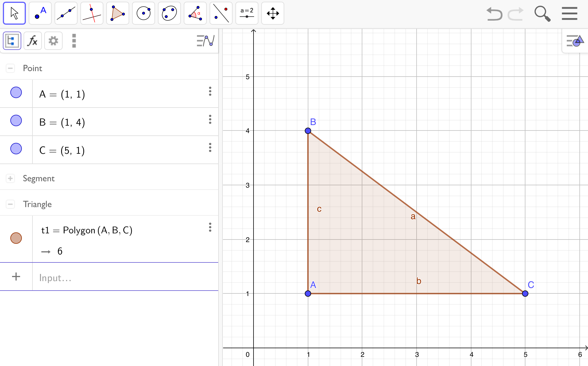Select the Point tool
588x366 pixels.
tap(40, 13)
